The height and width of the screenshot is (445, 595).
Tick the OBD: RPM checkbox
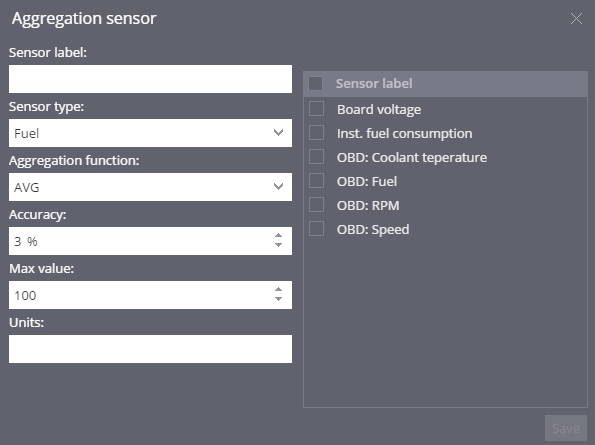(x=316, y=204)
